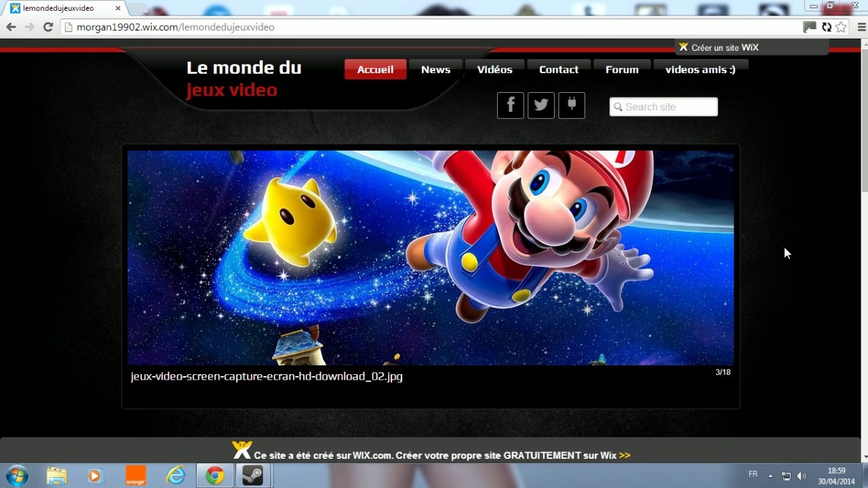
Task: Click the page icon left of the URL
Action: coord(67,27)
